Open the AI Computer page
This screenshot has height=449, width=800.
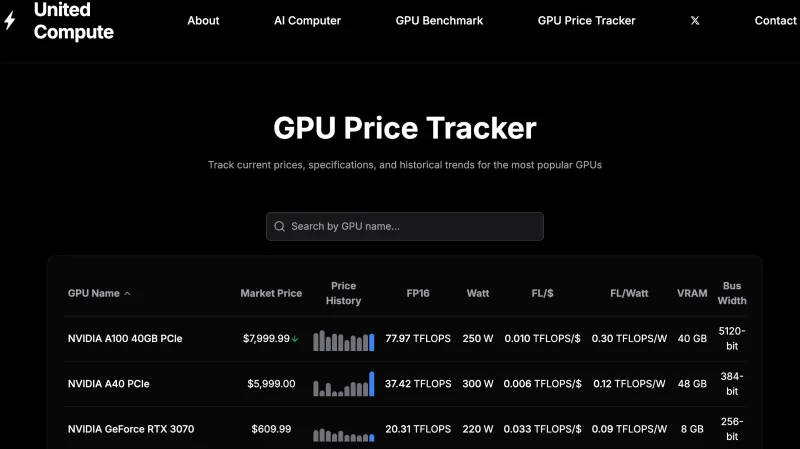tap(307, 21)
